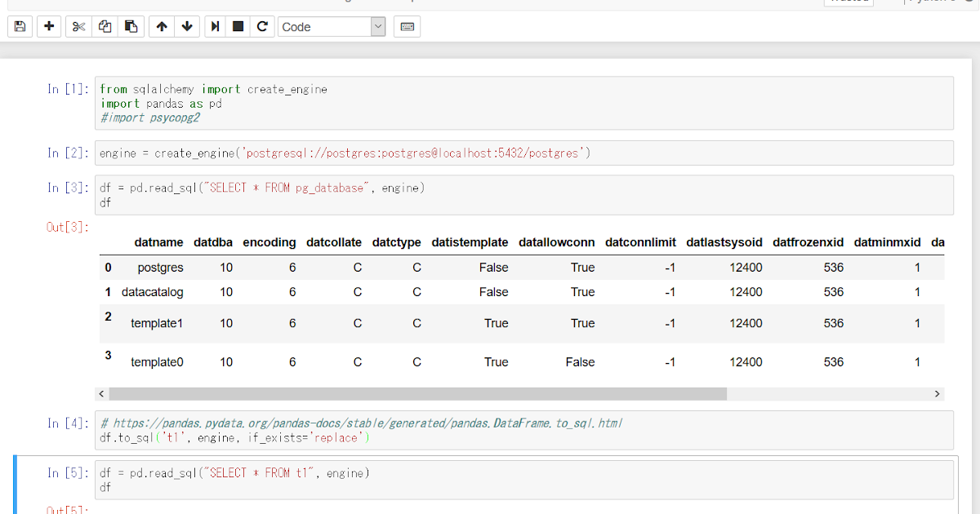Insert a new cell below with the plus icon
Viewport: 980px width, 514px height.
tap(48, 26)
